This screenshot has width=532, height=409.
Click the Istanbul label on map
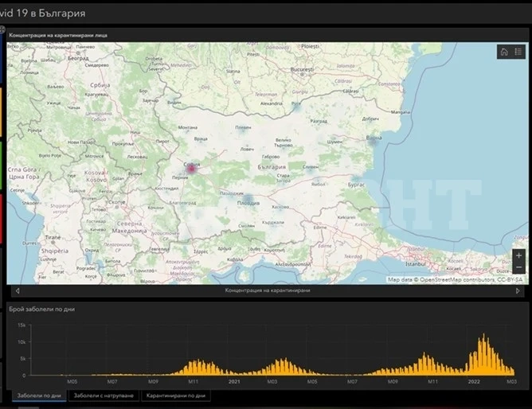pos(415,264)
